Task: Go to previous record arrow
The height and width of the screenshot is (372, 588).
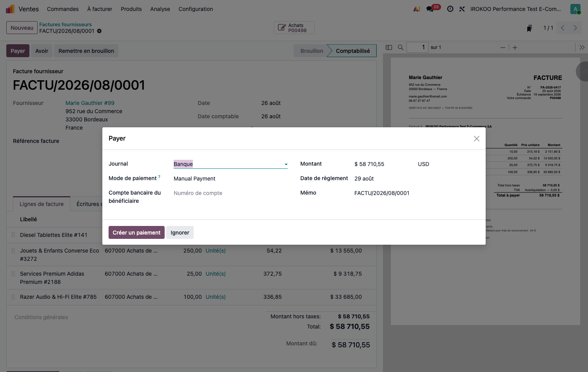Action: (563, 28)
